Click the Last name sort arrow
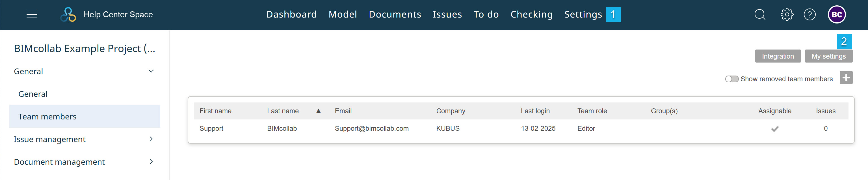Viewport: 868px width, 180px height. pyautogui.click(x=319, y=111)
